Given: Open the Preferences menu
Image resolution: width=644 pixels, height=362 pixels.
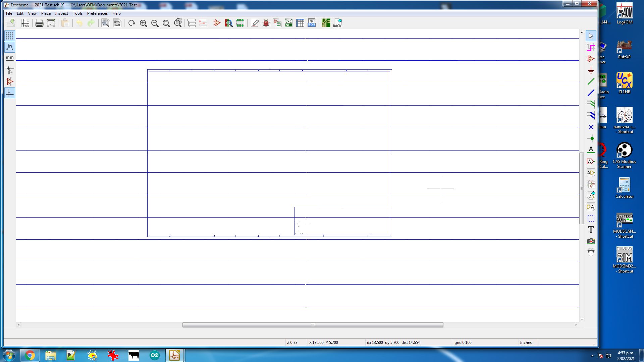Looking at the screenshot, I should pos(97,13).
